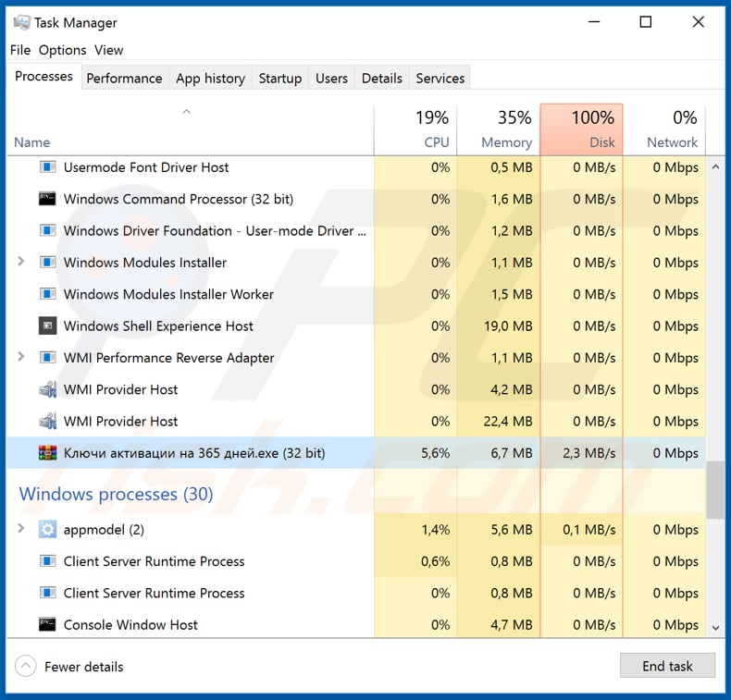Click the appmodel gear icon
This screenshot has height=700, width=731.
(x=47, y=530)
